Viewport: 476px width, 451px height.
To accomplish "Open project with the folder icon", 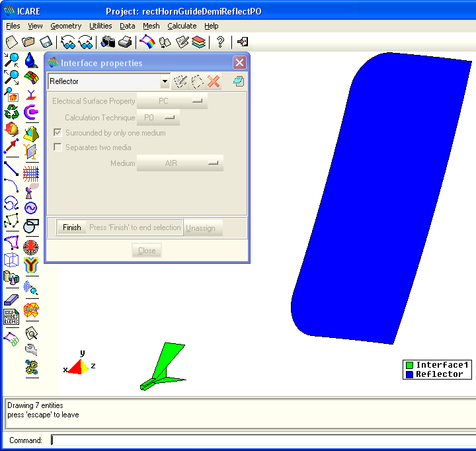I will pyautogui.click(x=28, y=42).
